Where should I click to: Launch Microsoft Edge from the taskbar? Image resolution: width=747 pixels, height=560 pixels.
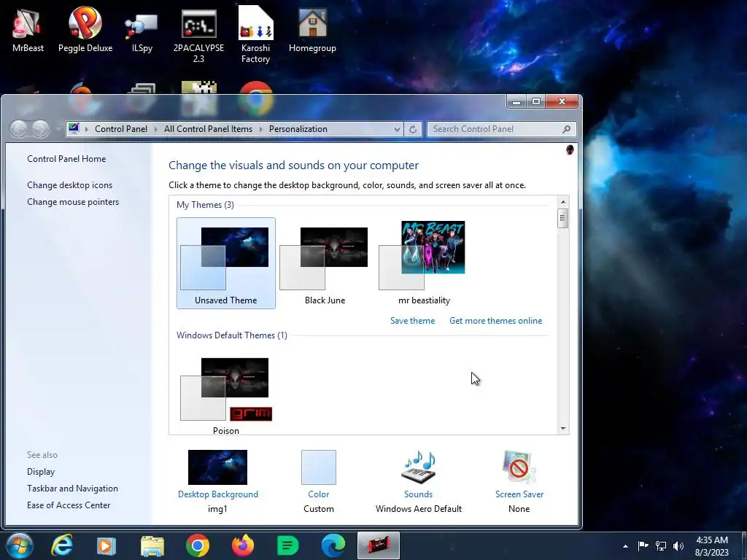[x=333, y=545]
